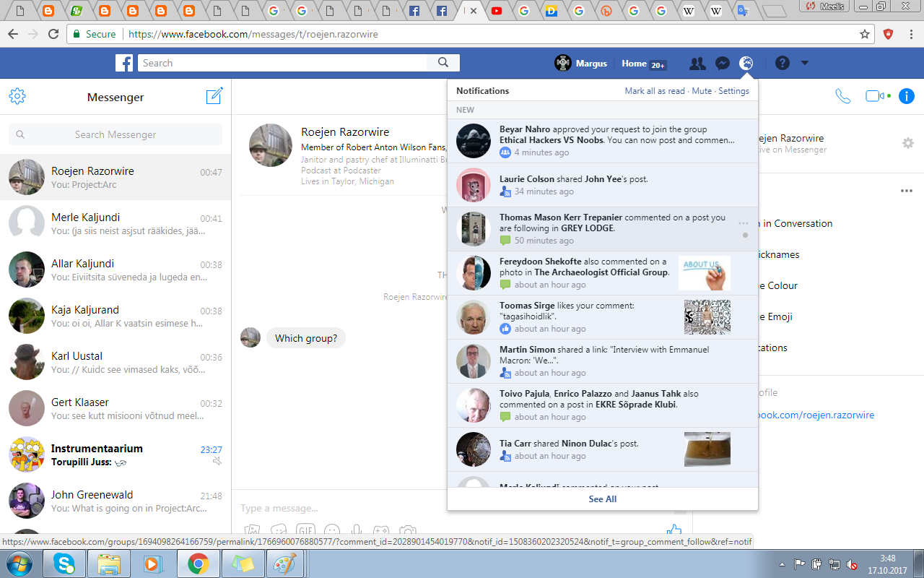Switch to the first Wikipedia browser tab
This screenshot has width=924, height=578.
[x=689, y=11]
